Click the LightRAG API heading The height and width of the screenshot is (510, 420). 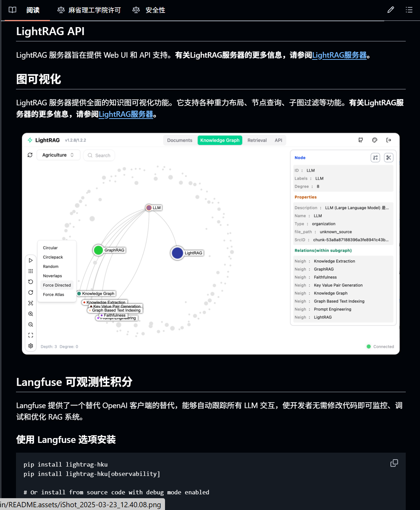click(x=50, y=31)
